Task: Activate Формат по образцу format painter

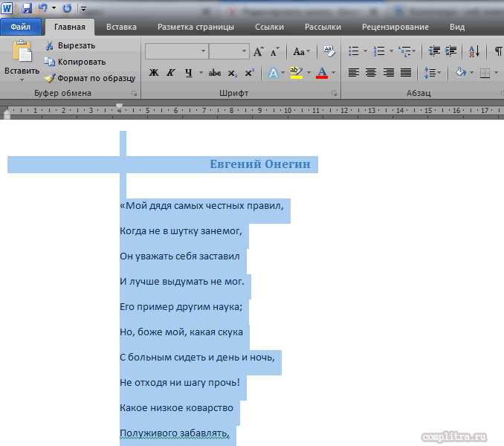Action: pos(90,78)
